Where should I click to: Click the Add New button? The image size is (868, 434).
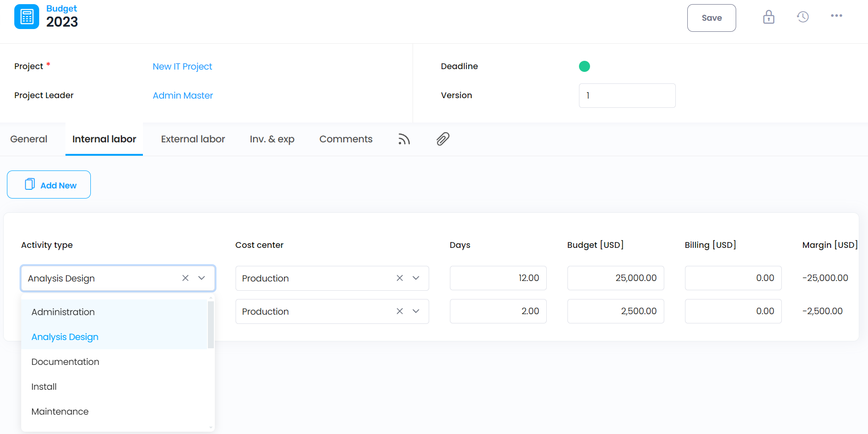click(49, 185)
